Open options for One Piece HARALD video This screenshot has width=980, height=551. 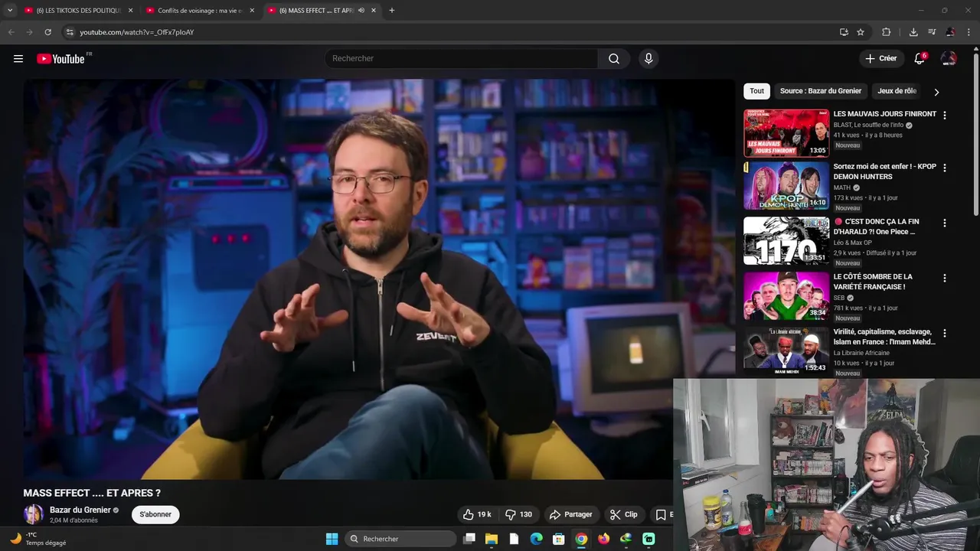[944, 223]
